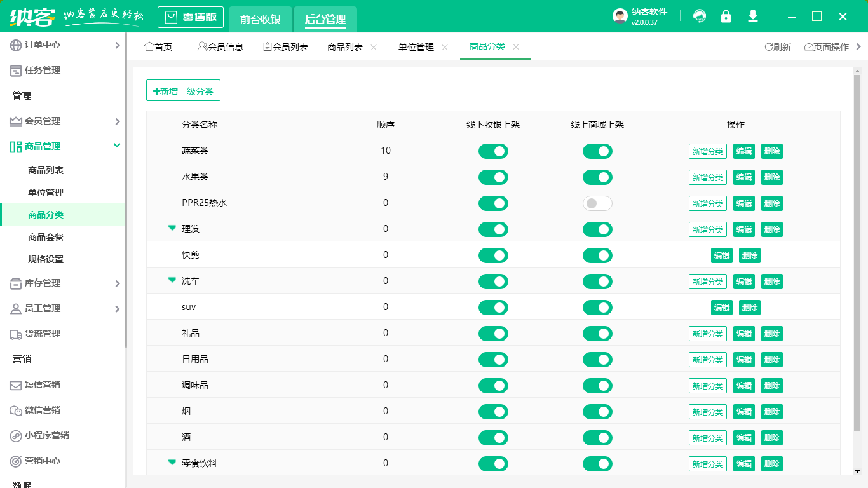Toggle offline cashier listing for 蔬菜类
This screenshot has height=488, width=868.
(x=493, y=151)
